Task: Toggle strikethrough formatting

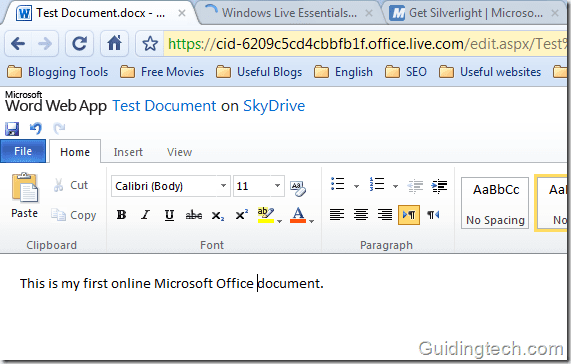Action: (194, 215)
